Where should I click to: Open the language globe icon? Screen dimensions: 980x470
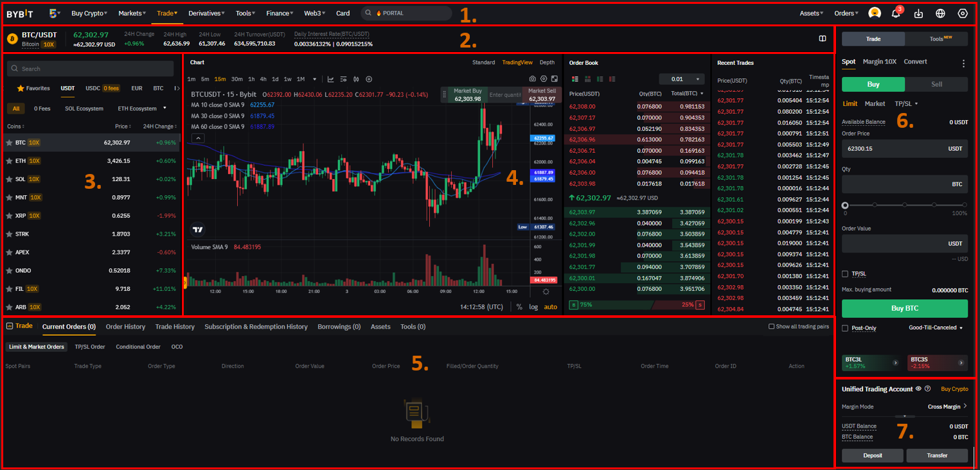(x=940, y=13)
